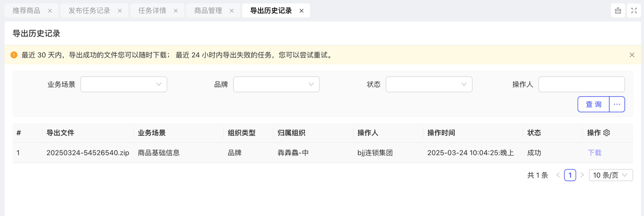The width and height of the screenshot is (644, 216).
Task: Open the 品牌 dropdown
Action: [x=276, y=85]
